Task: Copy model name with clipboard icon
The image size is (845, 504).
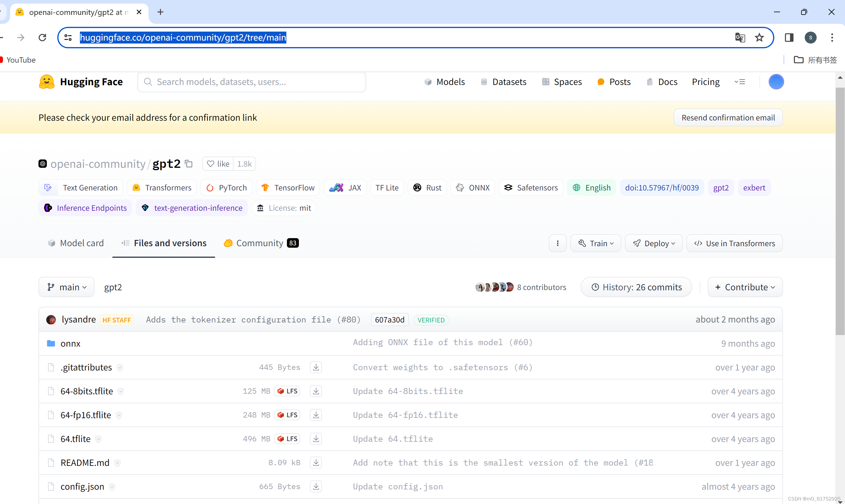Action: pyautogui.click(x=189, y=164)
